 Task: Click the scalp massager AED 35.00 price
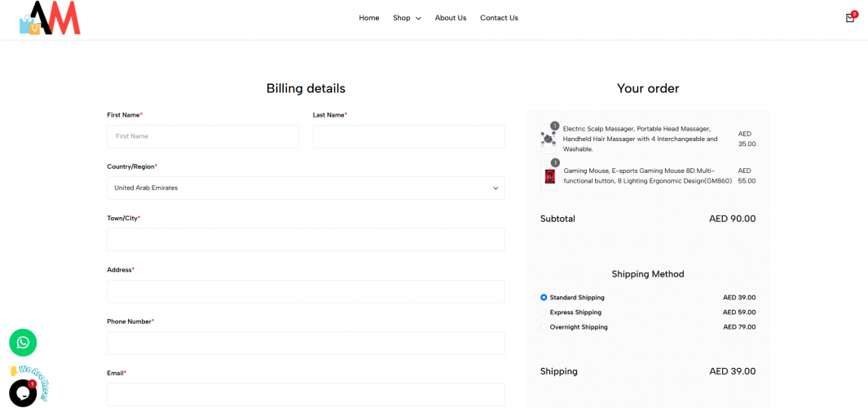click(747, 139)
